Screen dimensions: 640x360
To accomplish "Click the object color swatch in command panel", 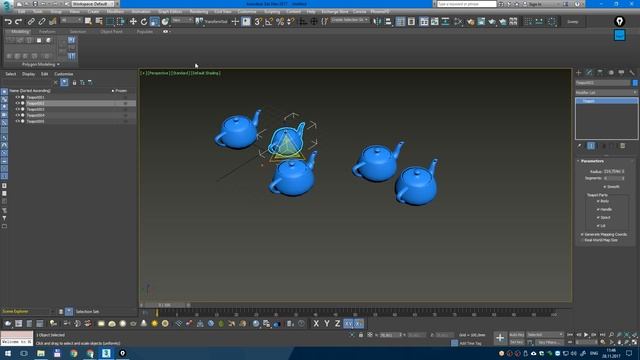I will 635,83.
